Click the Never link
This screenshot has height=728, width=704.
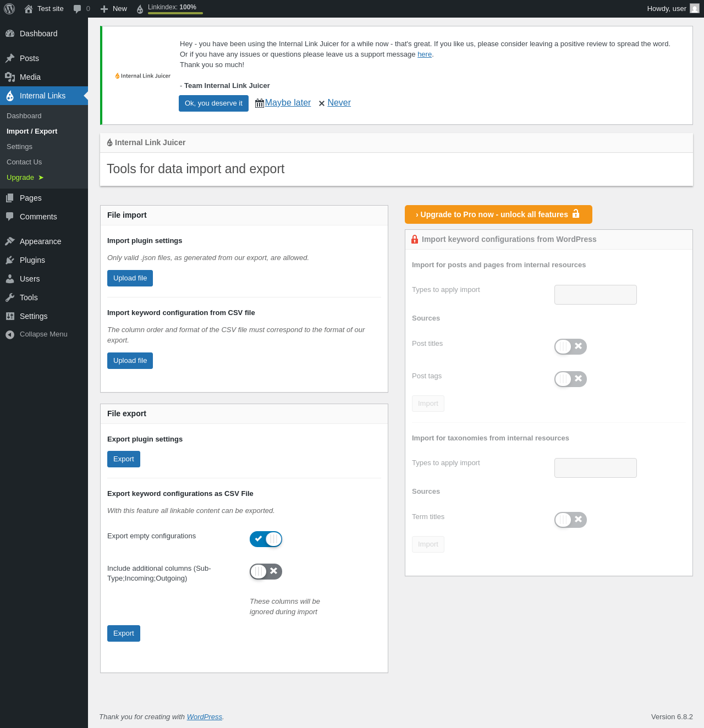click(x=339, y=103)
